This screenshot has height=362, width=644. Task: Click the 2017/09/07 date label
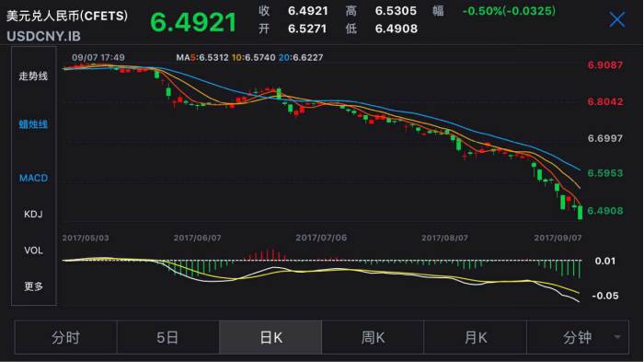[x=558, y=238]
